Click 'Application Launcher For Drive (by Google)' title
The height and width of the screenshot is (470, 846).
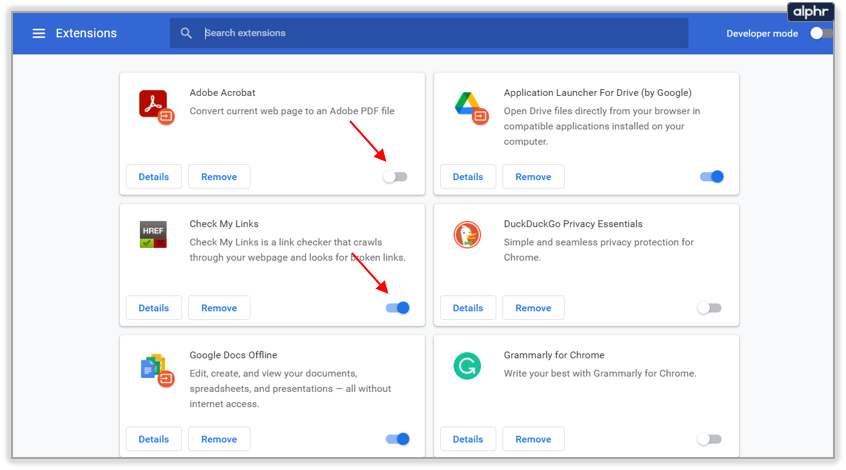(x=597, y=93)
